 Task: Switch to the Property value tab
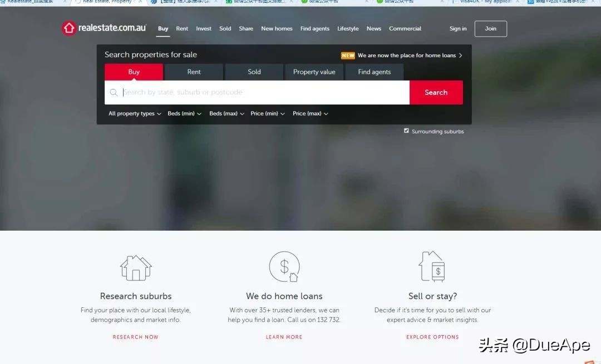[x=313, y=72]
